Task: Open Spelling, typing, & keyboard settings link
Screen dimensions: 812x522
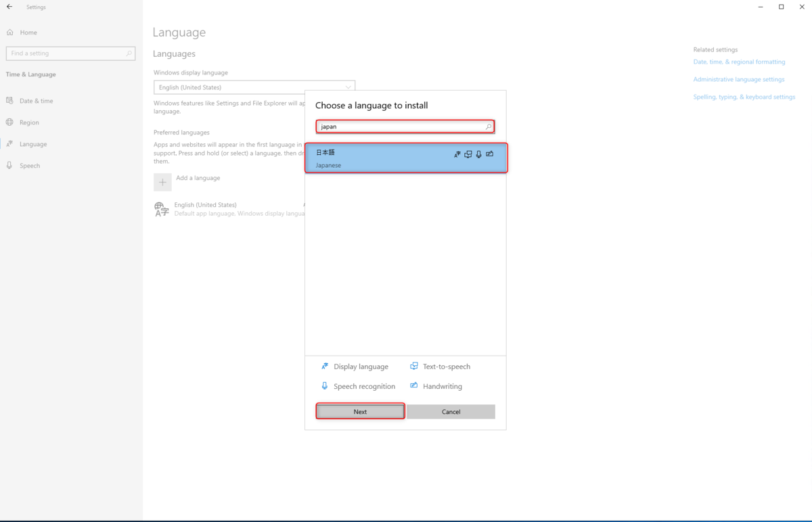Action: click(x=744, y=97)
